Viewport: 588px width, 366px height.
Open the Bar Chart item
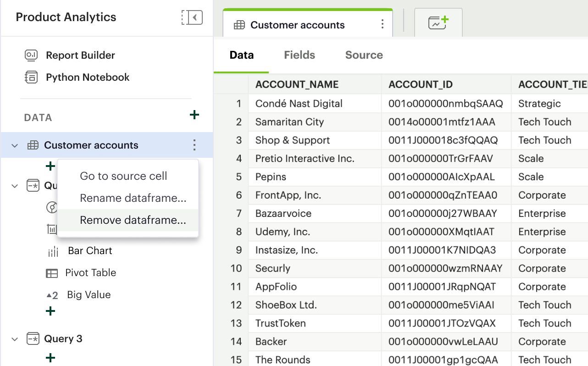(x=90, y=251)
